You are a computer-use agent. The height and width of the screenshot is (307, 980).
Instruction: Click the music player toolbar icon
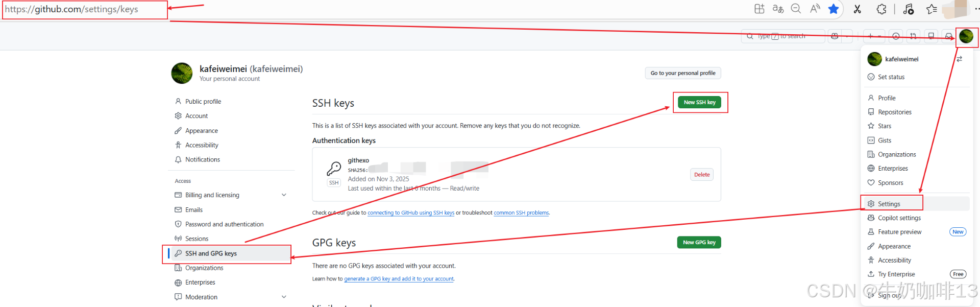pos(908,9)
